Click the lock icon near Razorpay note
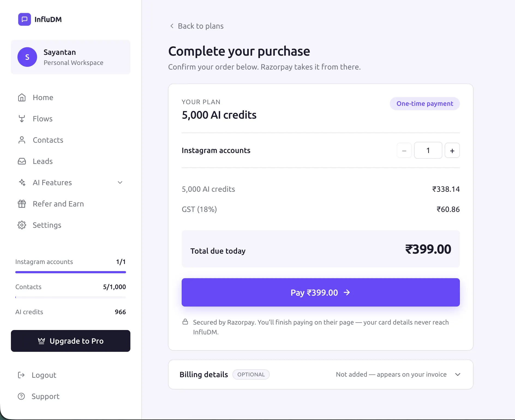 185,322
